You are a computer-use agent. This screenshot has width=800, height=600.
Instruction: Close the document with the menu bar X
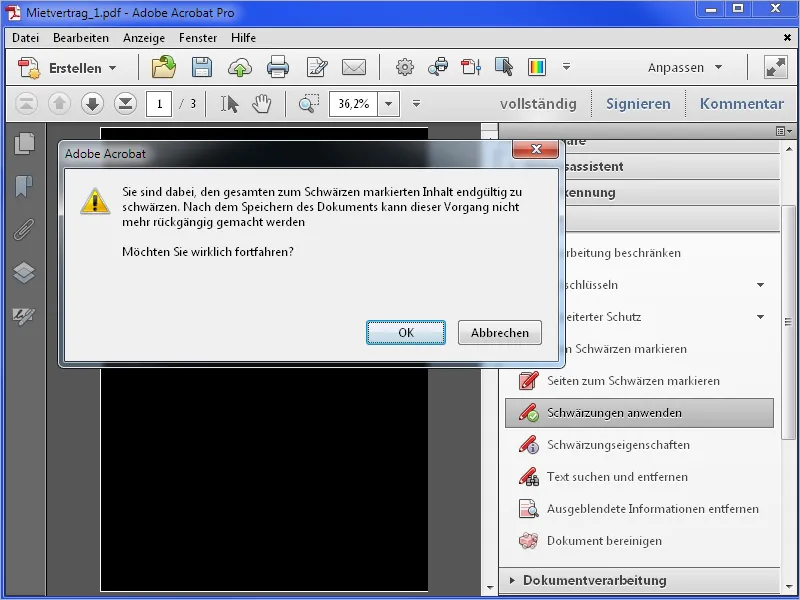(787, 37)
